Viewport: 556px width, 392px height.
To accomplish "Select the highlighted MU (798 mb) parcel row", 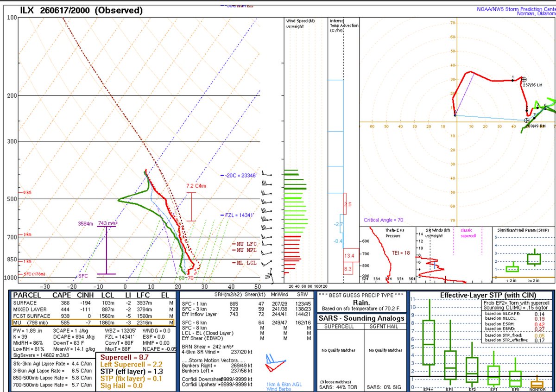I will point(94,322).
